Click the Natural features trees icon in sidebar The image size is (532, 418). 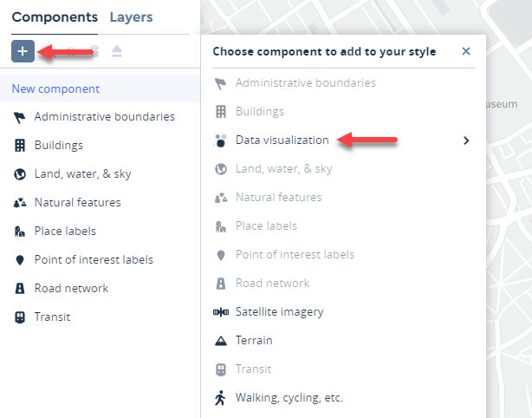click(19, 203)
